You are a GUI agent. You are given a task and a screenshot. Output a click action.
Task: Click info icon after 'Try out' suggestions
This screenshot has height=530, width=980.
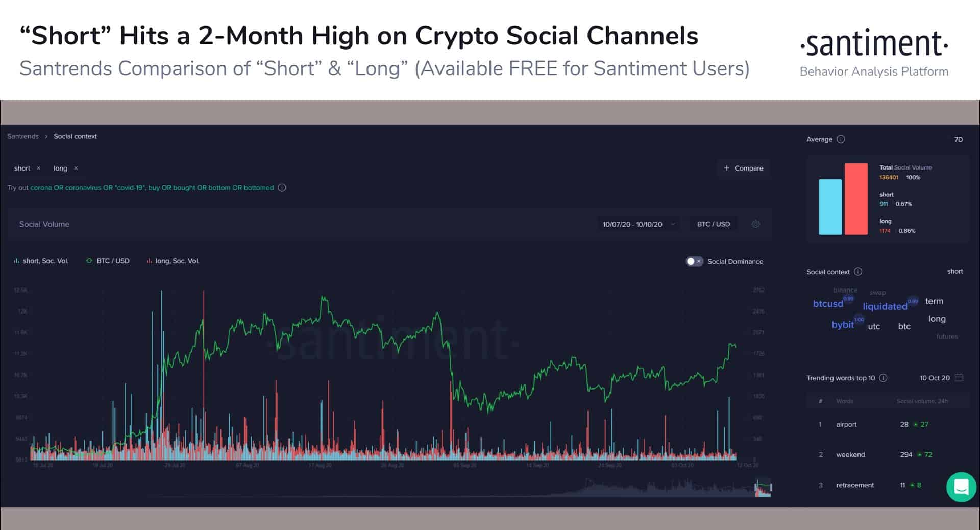point(282,188)
